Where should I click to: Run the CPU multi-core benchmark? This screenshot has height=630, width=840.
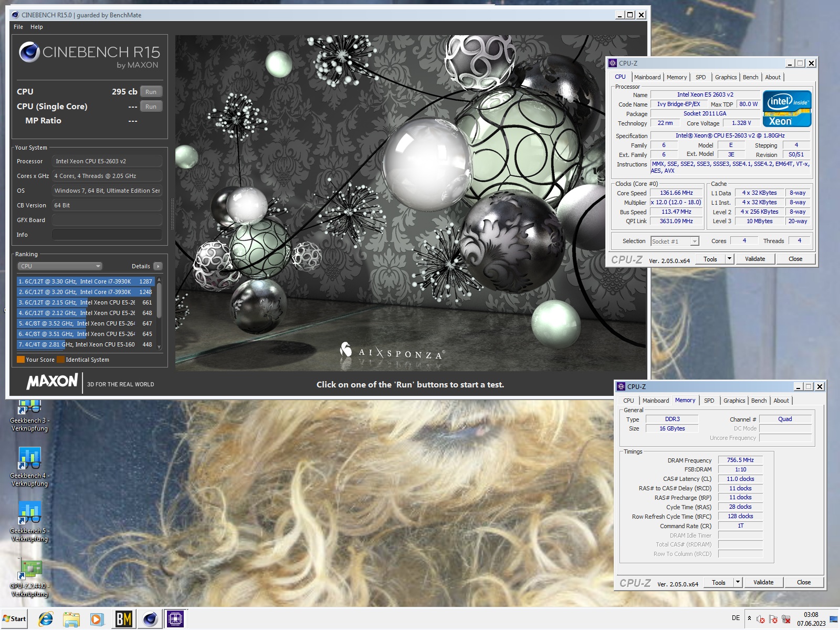[151, 92]
